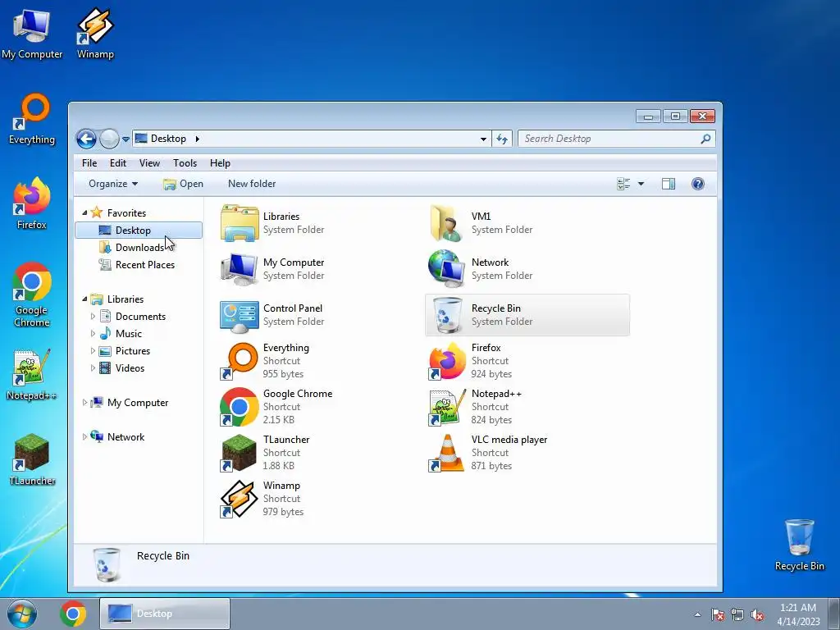Change view with the views button

pos(623,184)
